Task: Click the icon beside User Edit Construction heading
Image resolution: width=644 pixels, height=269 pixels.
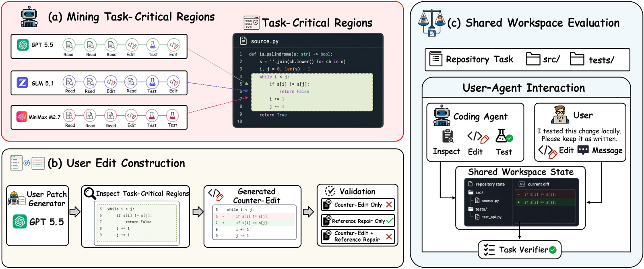Action: [x=27, y=163]
